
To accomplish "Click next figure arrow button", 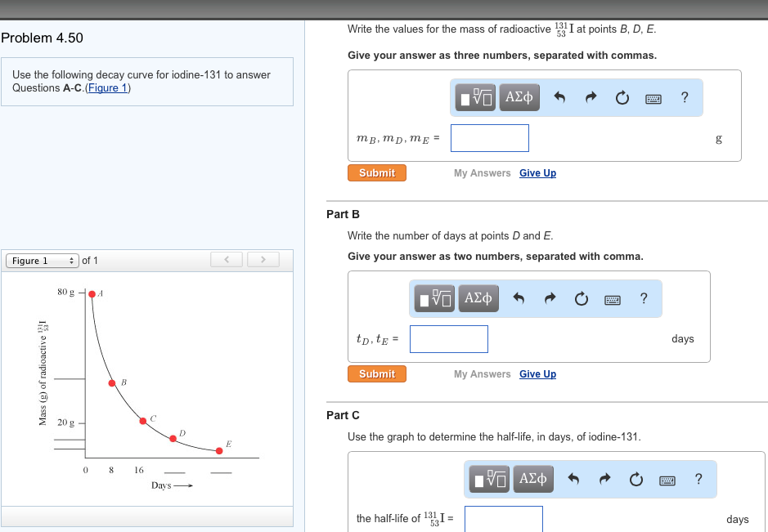I will (263, 259).
